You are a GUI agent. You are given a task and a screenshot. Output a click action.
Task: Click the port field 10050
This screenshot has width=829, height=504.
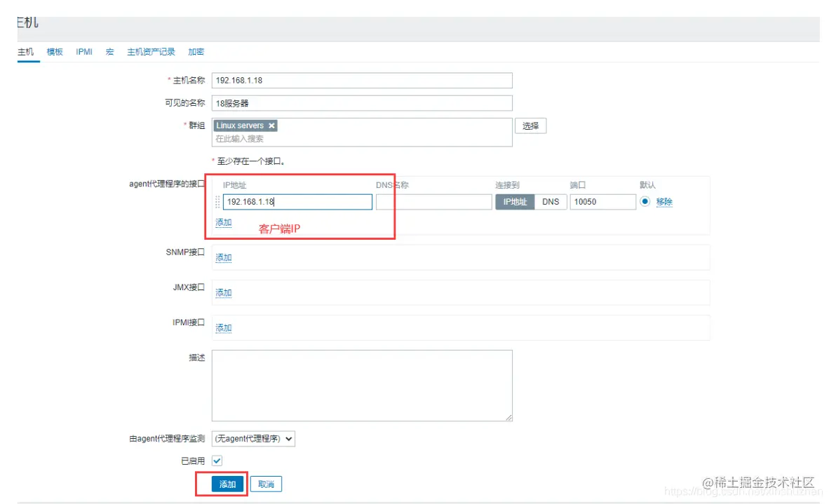602,202
